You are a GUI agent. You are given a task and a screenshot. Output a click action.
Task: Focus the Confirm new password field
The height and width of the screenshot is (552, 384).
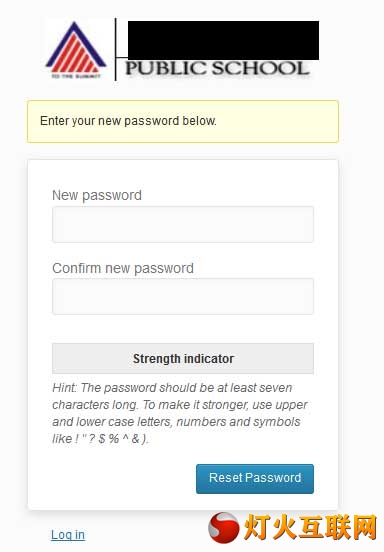point(183,296)
